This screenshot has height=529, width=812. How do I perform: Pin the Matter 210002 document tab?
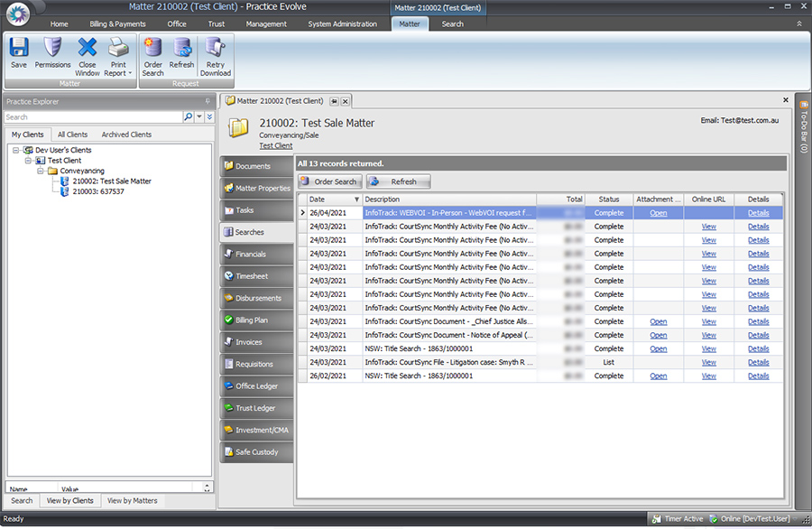[x=334, y=101]
